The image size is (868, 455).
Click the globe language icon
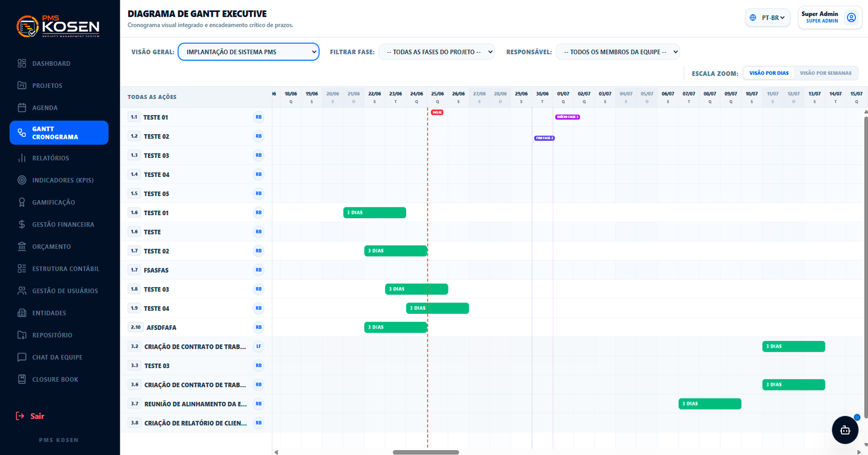coord(753,18)
